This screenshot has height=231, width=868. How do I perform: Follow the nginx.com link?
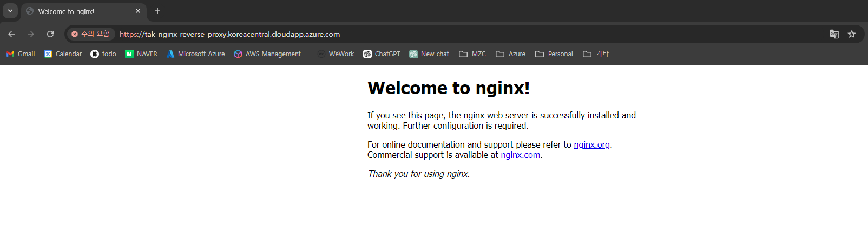pyautogui.click(x=520, y=155)
